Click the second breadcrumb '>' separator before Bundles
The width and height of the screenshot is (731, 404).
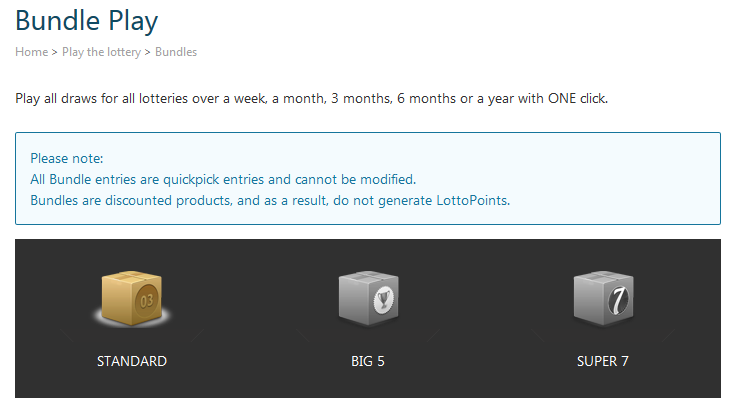point(147,52)
